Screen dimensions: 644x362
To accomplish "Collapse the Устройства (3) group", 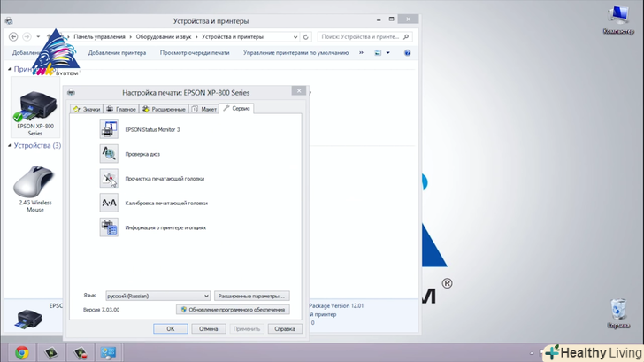I will coord(10,145).
